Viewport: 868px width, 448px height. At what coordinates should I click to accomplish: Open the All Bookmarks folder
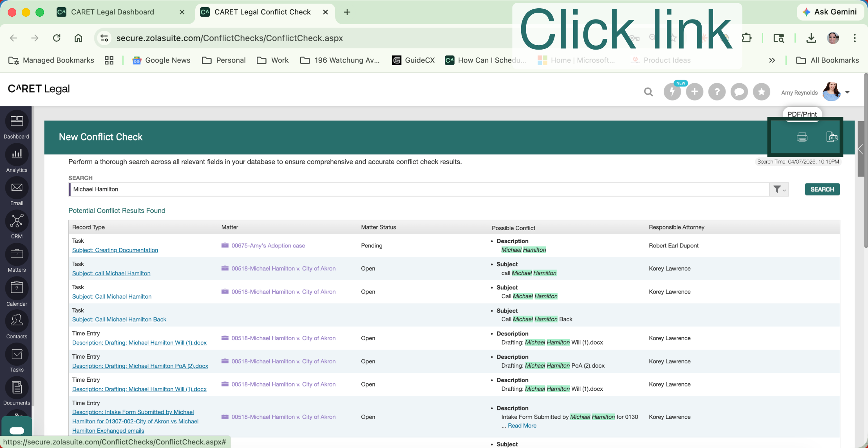click(827, 60)
